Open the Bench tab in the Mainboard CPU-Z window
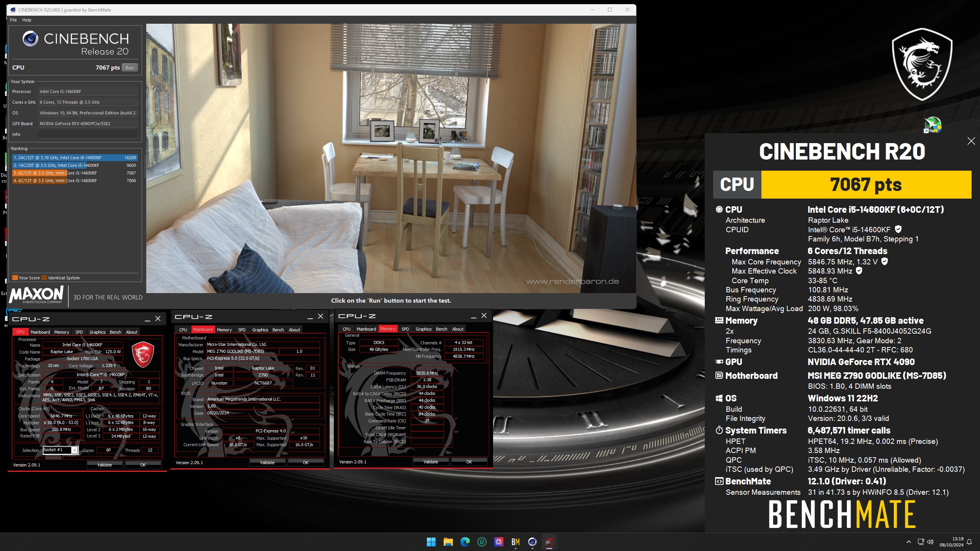Screen dimensions: 980x551 278,330
